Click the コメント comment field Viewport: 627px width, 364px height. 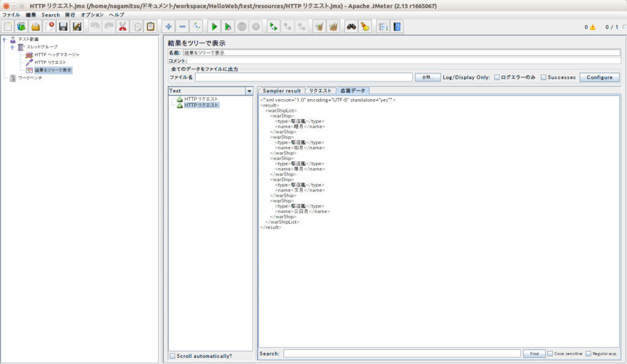(x=404, y=61)
